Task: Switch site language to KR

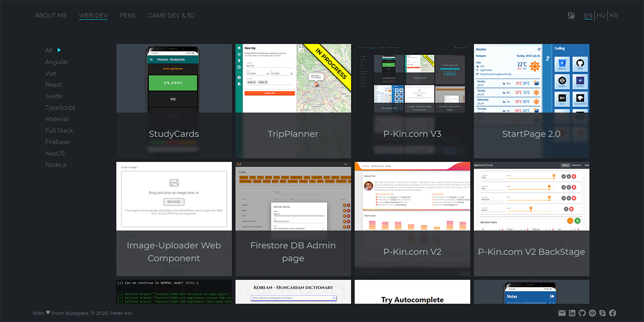Action: click(x=614, y=15)
